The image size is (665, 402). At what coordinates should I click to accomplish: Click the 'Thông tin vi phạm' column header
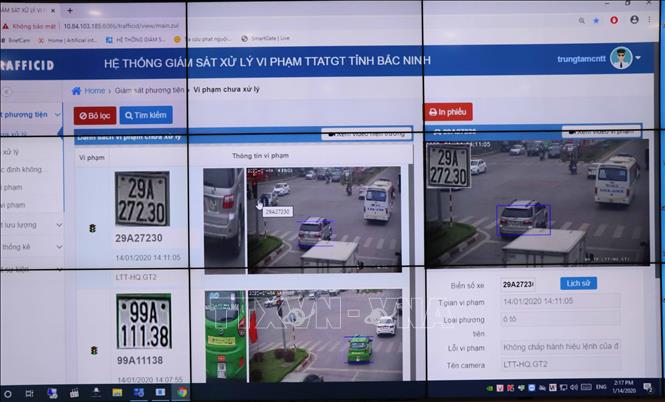pos(260,156)
